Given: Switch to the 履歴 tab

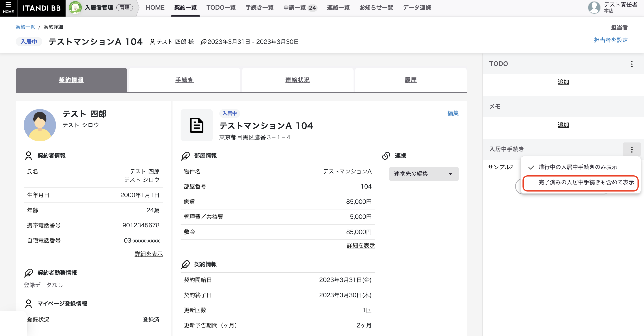Looking at the screenshot, I should (411, 80).
